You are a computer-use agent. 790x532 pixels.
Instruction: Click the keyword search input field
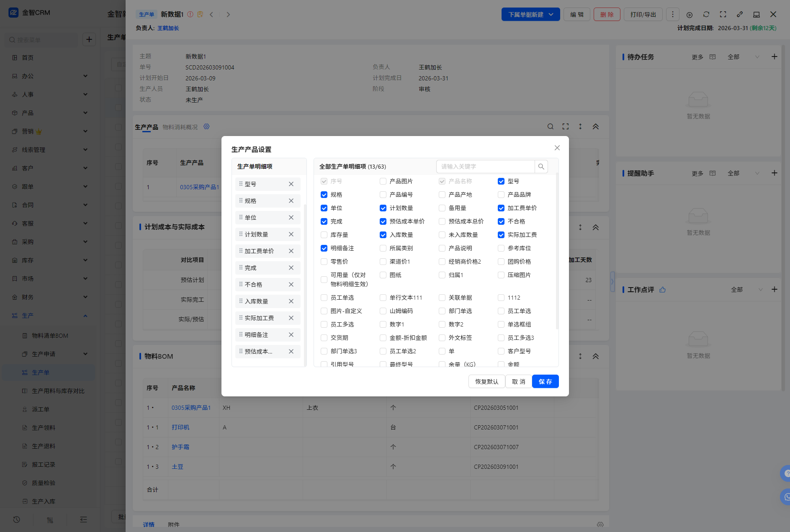coord(486,167)
